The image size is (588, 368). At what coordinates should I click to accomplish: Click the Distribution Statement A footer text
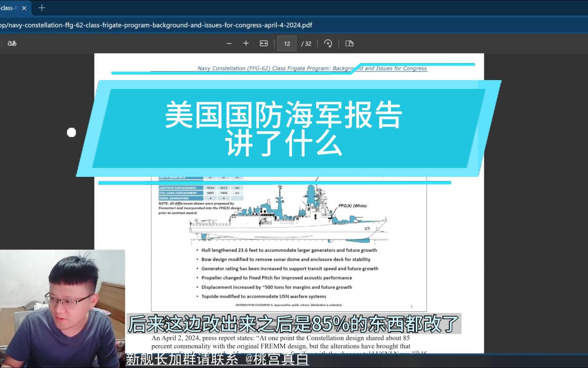pyautogui.click(x=289, y=305)
